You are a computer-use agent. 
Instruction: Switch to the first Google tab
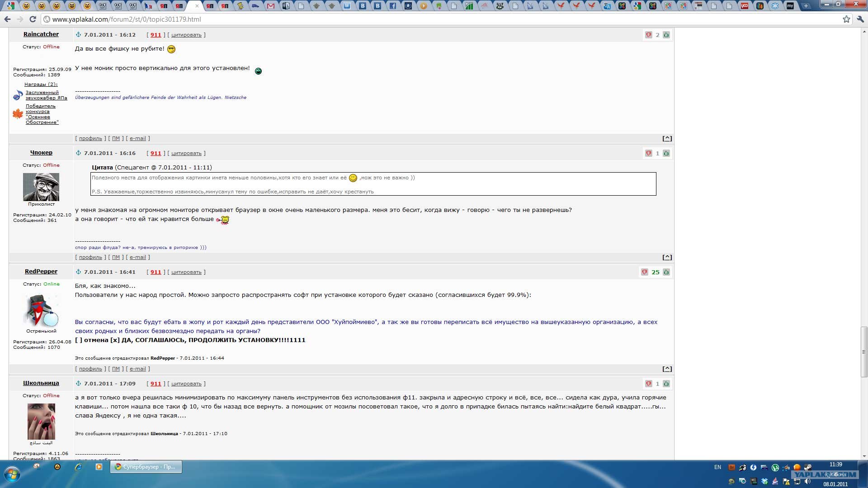(11, 6)
